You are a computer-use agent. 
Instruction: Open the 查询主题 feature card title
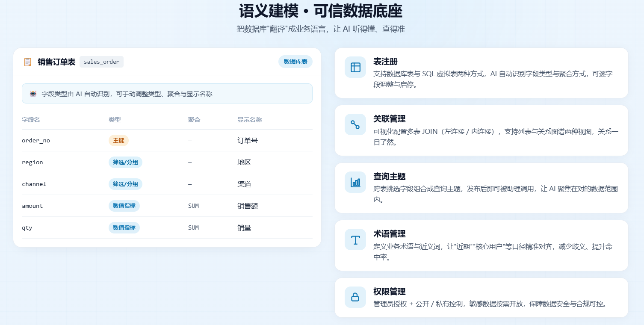click(390, 176)
